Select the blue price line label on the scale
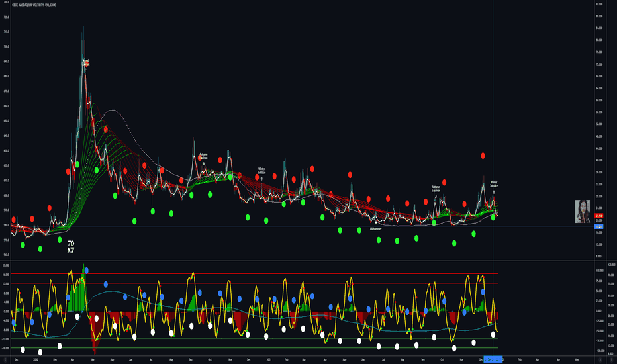 (599, 226)
